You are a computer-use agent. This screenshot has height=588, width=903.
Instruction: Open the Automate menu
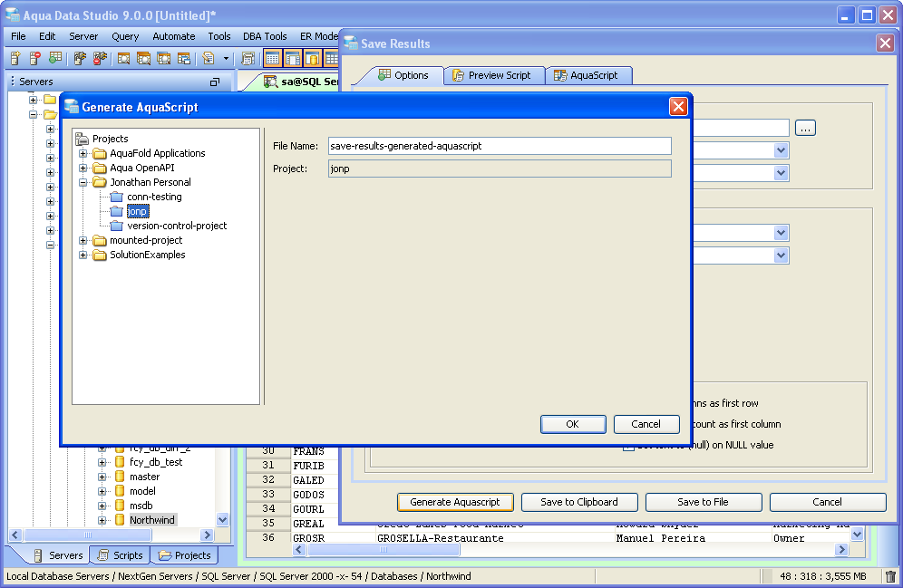pos(174,36)
